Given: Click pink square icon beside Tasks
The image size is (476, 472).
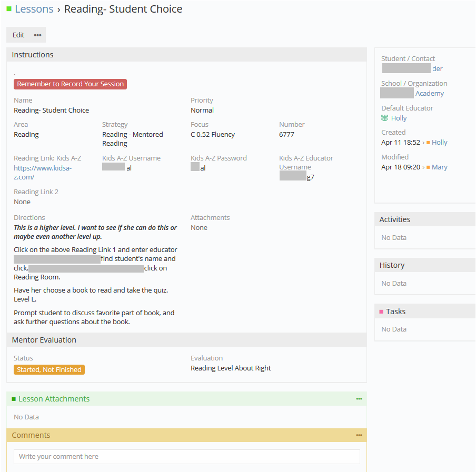Looking at the screenshot, I should coord(382,312).
